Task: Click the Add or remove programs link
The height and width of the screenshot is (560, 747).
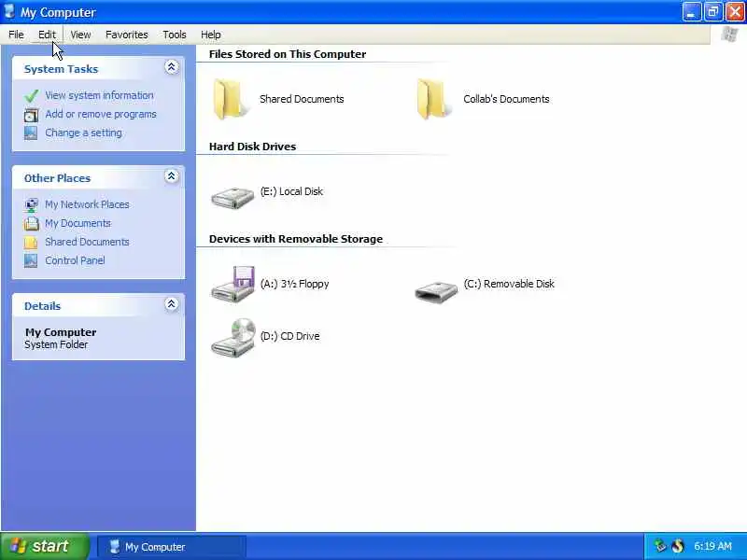Action: (101, 114)
